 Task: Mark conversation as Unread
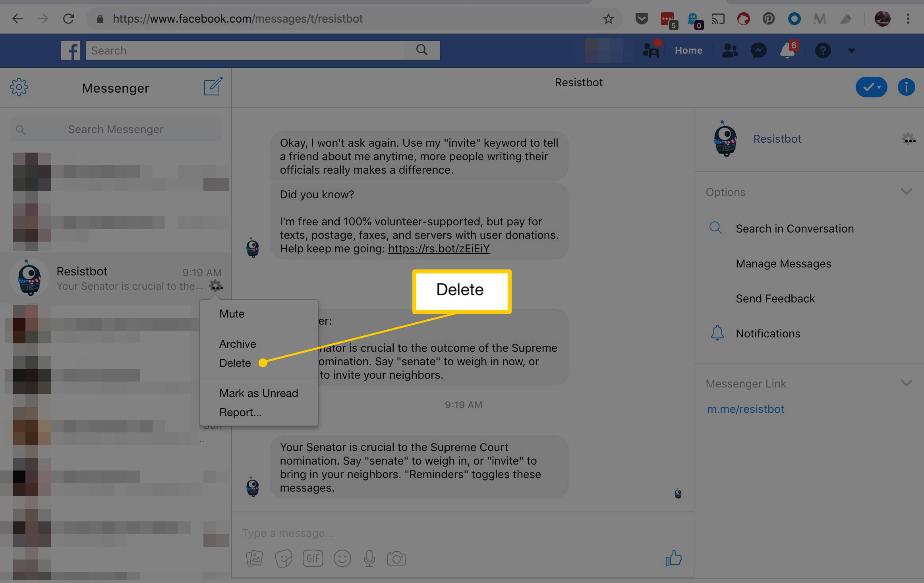click(258, 393)
